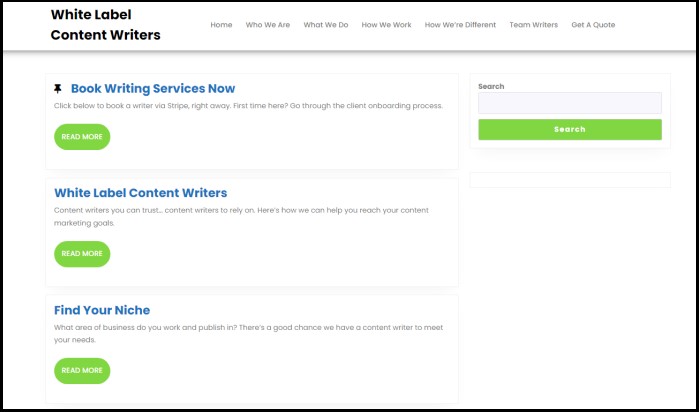Click Read More under White Label Content Writers post

pos(82,254)
